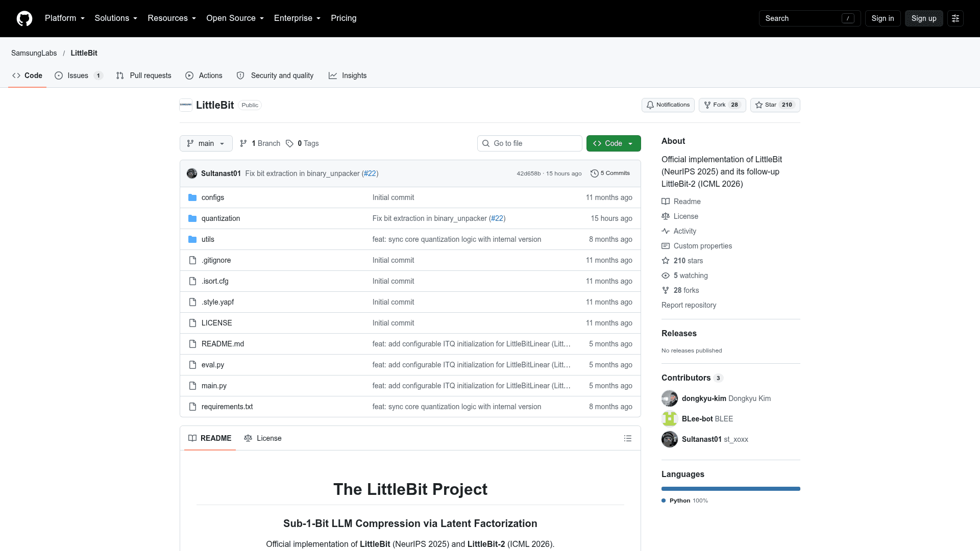Viewport: 980px width, 551px height.
Task: Click the Star button with count 210
Action: (x=775, y=105)
